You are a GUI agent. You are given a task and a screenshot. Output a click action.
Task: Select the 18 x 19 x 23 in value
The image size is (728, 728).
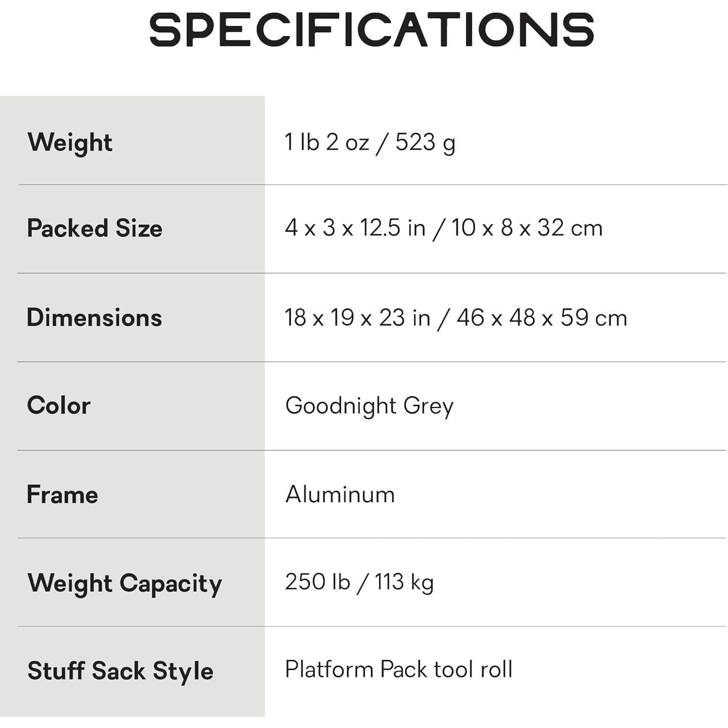tap(357, 318)
